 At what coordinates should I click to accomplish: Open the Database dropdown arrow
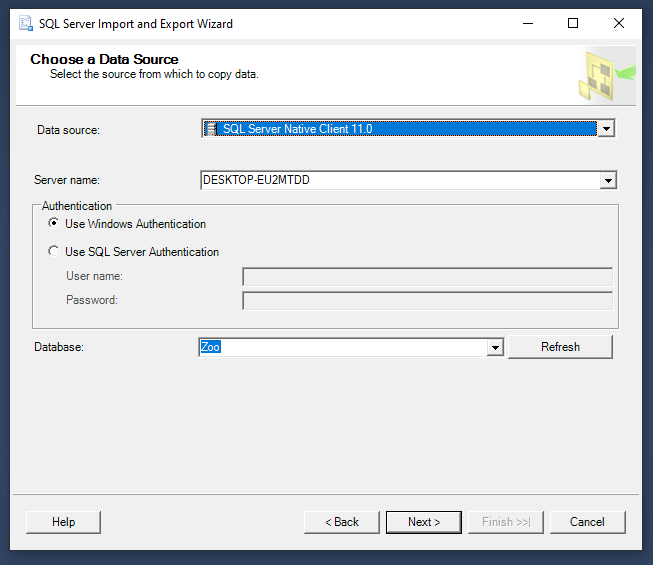(495, 347)
